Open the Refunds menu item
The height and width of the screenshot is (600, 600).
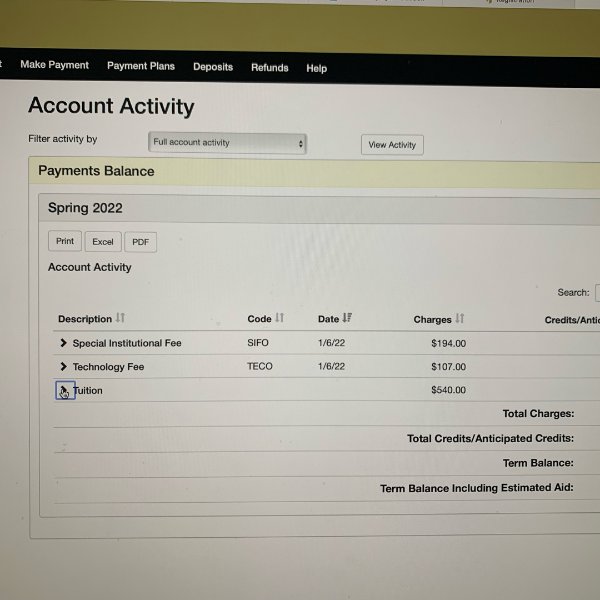[x=270, y=68]
